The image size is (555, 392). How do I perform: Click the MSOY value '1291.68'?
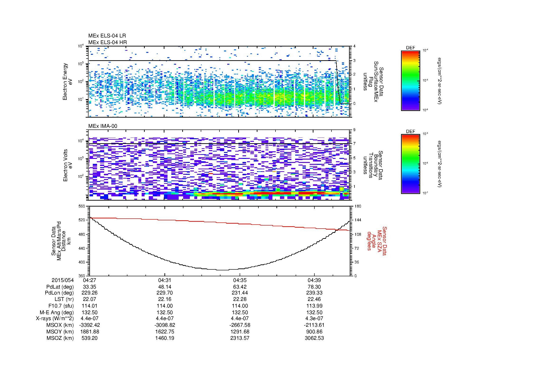[x=240, y=332]
